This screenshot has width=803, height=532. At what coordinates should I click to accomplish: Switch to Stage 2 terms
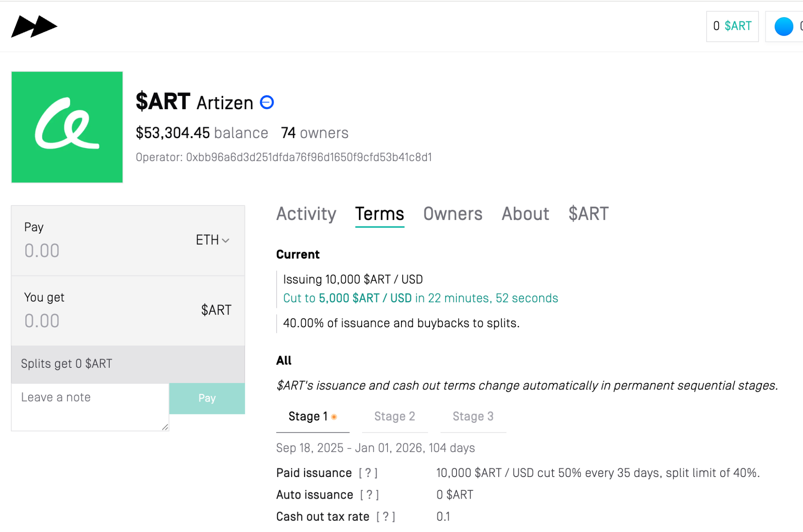click(394, 416)
